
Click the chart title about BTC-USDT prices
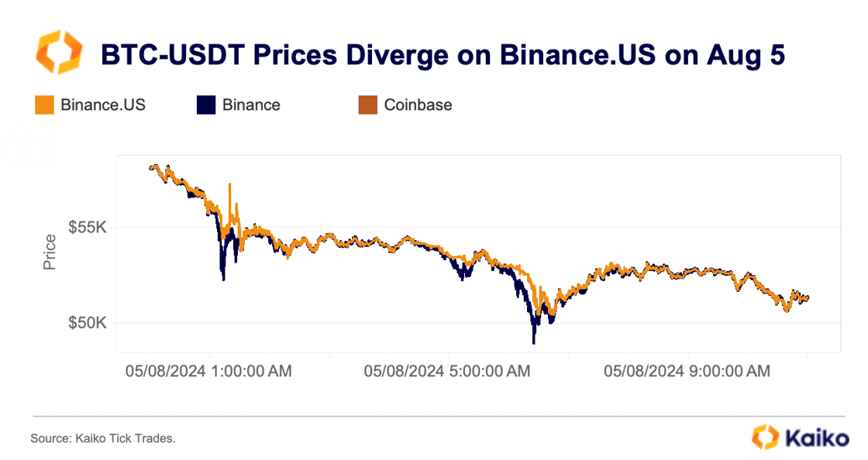pyautogui.click(x=443, y=55)
